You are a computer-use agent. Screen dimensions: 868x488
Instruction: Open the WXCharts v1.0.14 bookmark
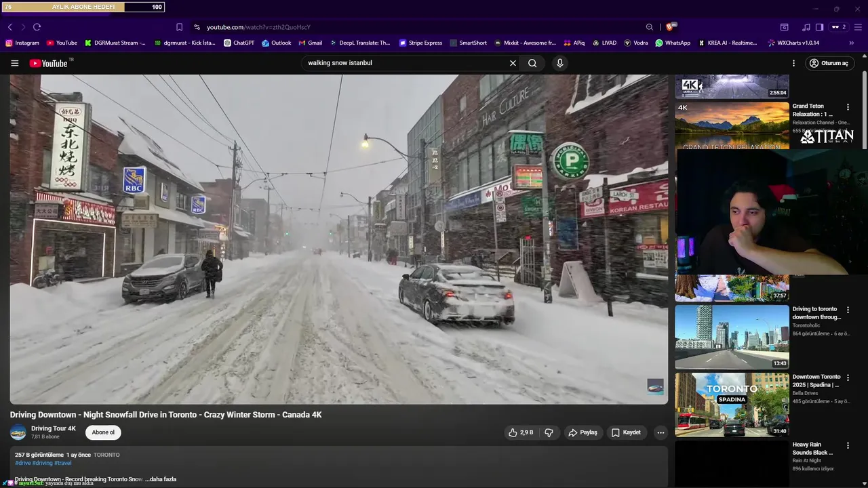[x=793, y=43]
